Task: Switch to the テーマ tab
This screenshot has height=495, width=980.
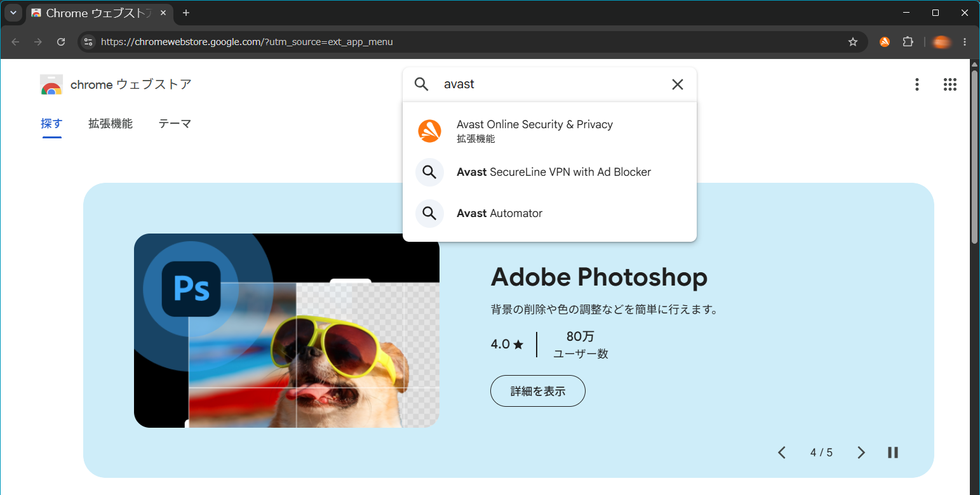Action: point(175,124)
